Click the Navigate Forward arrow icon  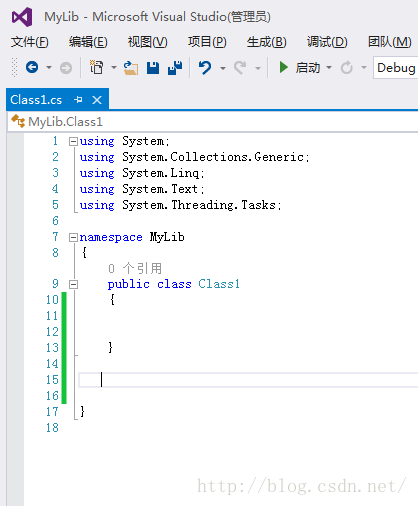tap(66, 68)
